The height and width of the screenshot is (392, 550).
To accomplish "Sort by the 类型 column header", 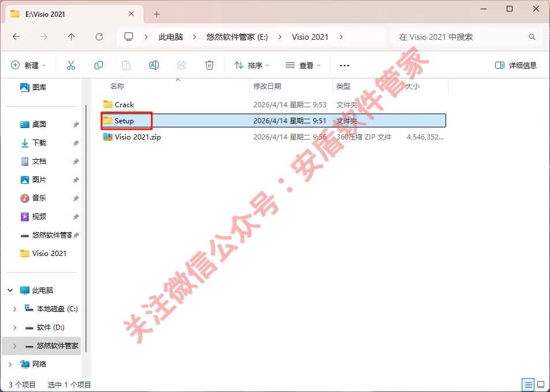I will pos(343,86).
